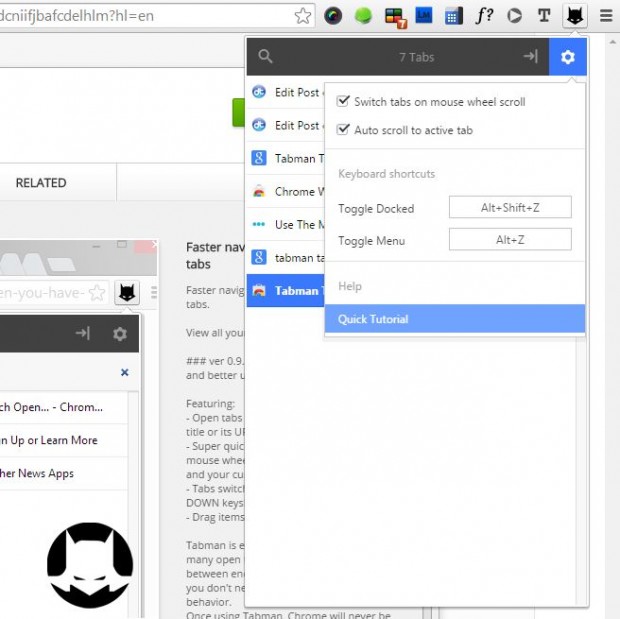Viewport: 620px width, 619px height.
Task: Select the 'Use The M' tab entry
Action: pos(285,225)
